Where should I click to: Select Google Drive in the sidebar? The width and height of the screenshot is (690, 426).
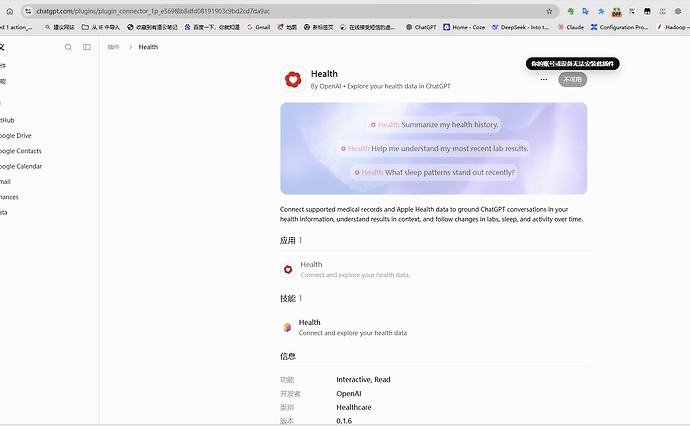pyautogui.click(x=16, y=136)
